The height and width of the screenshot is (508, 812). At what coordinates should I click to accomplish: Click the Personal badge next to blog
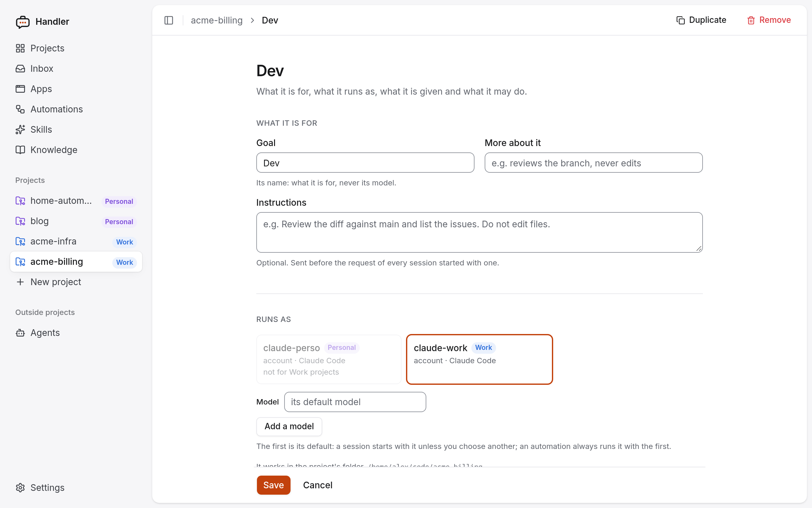pyautogui.click(x=119, y=222)
